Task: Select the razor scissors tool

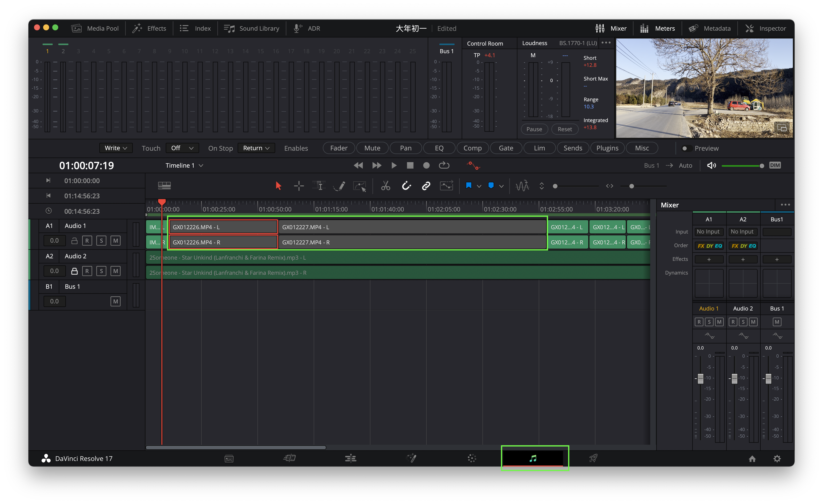Action: (x=385, y=186)
